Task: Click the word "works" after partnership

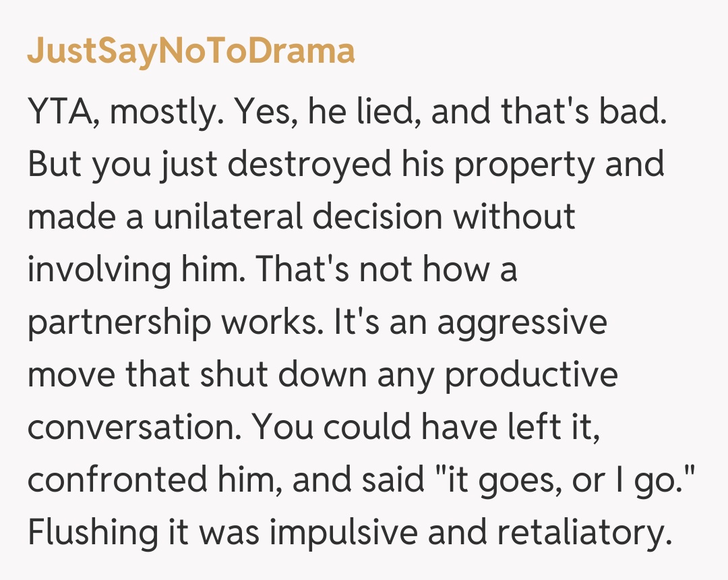Action: coord(276,323)
